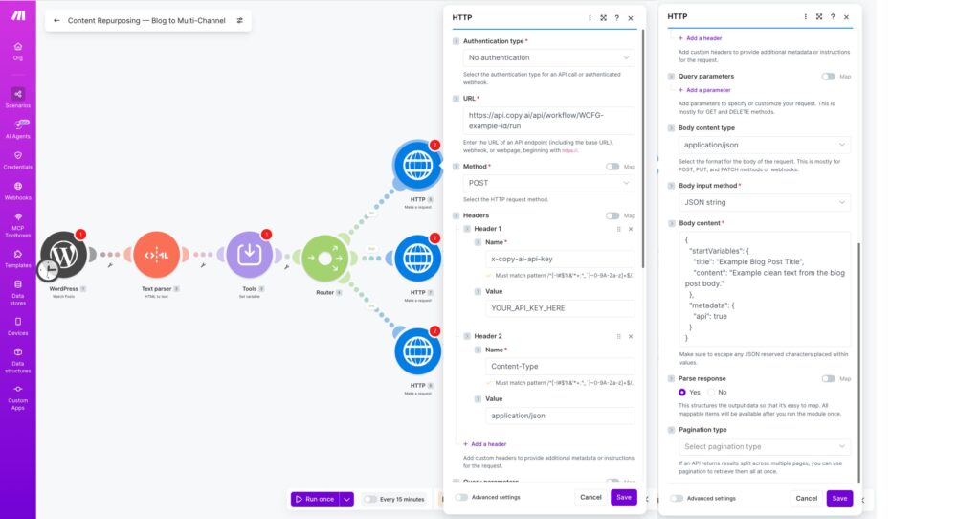980x519 pixels.
Task: Open Authentication type dropdown
Action: tap(548, 57)
